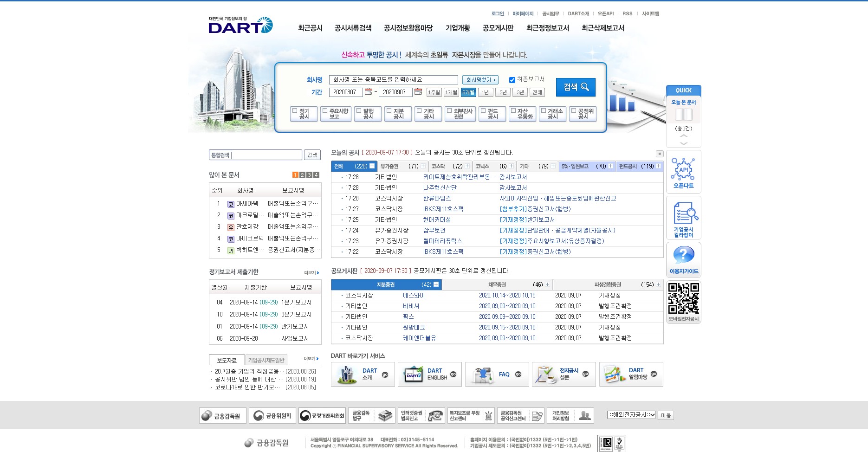This screenshot has width=868, height=452.
Task: Click the 복지보조금 부정 신고센터 banner
Action: tap(471, 416)
